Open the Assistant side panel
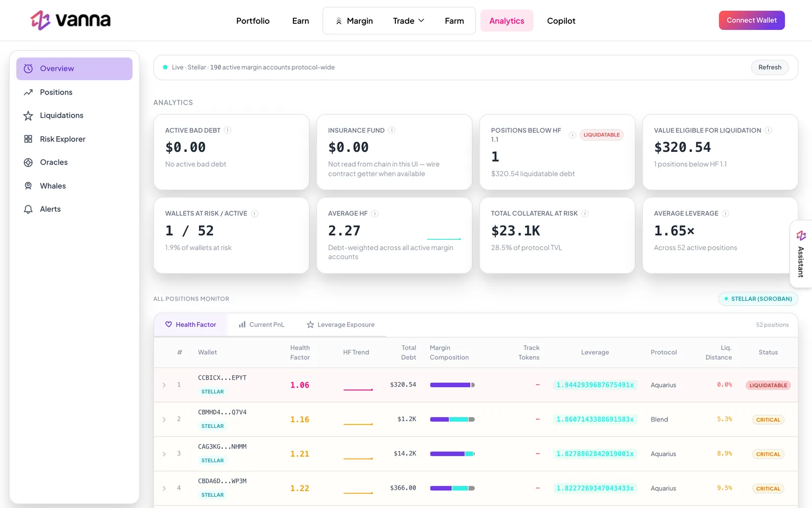The height and width of the screenshot is (508, 812). (x=801, y=254)
